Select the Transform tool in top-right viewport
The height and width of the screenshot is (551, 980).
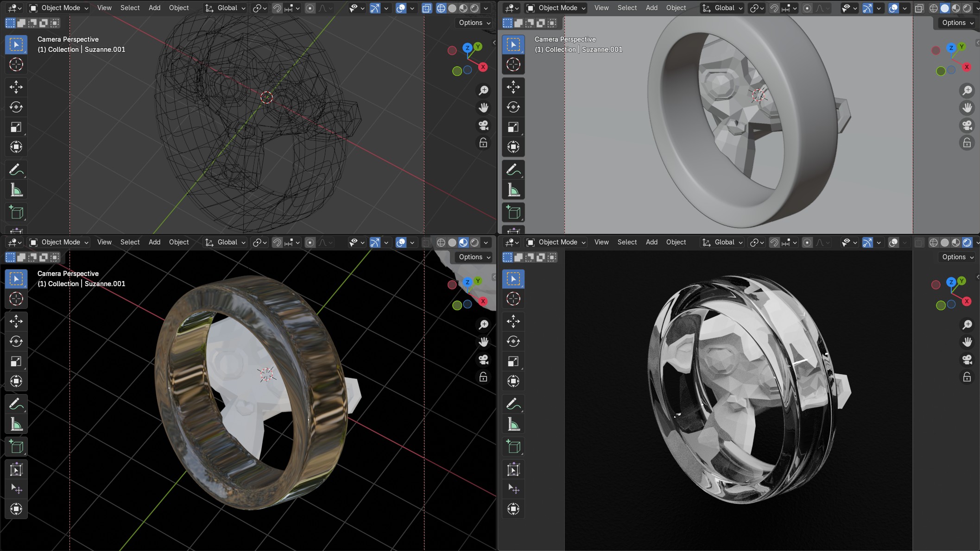coord(513,147)
